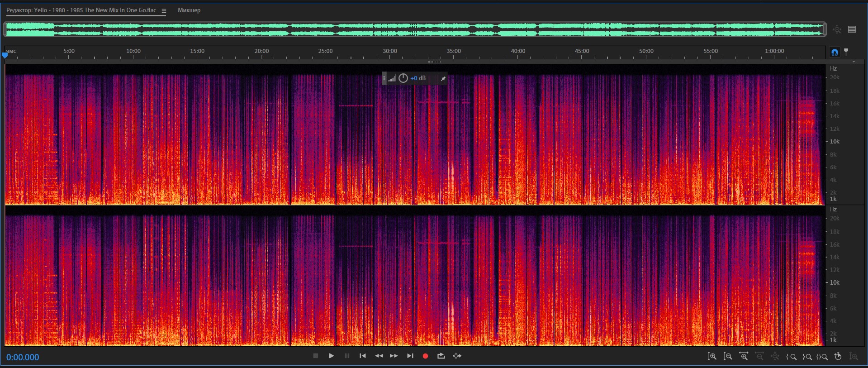Open the Editor panel menu next to filename

click(x=164, y=11)
